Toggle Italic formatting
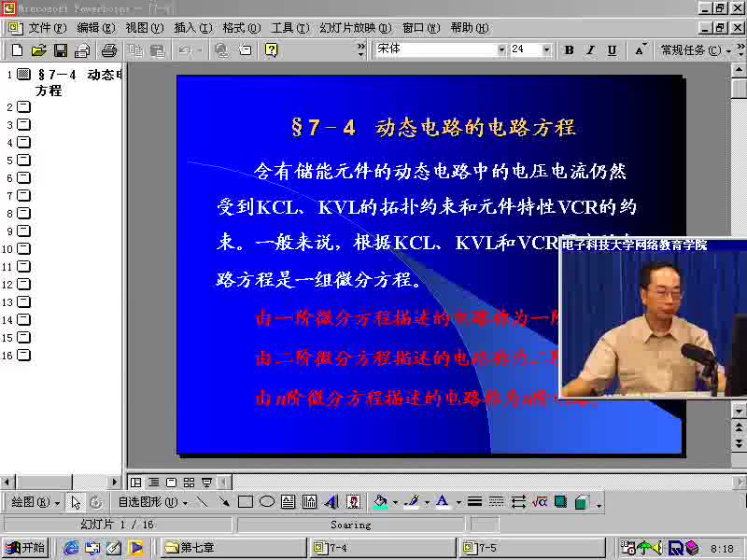Image resolution: width=747 pixels, height=560 pixels. (x=590, y=50)
